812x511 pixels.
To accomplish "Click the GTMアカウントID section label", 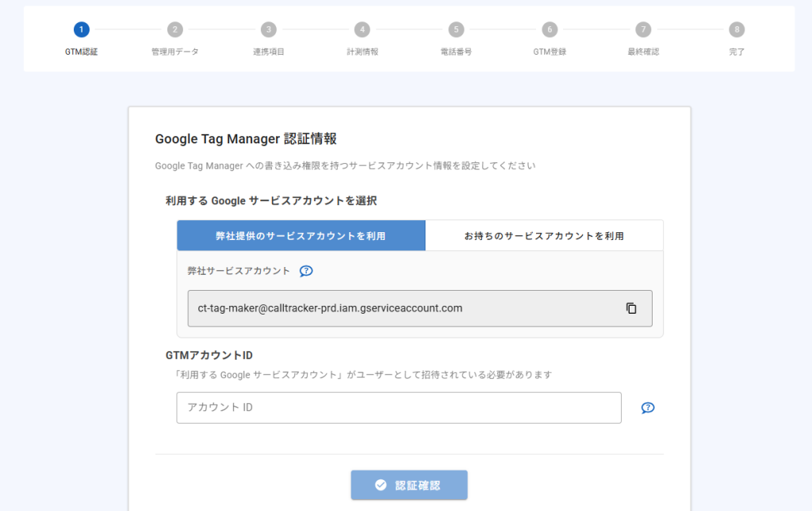I will [209, 355].
